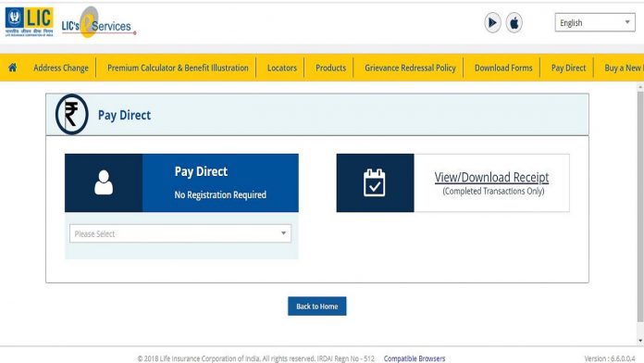Screen dimensions: 644x363
Task: Open the Google Play store icon
Action: (492, 22)
